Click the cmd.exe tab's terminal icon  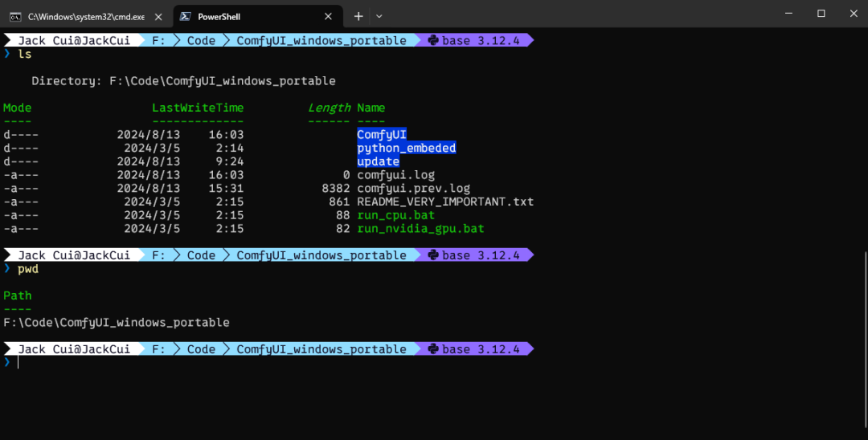tap(16, 16)
